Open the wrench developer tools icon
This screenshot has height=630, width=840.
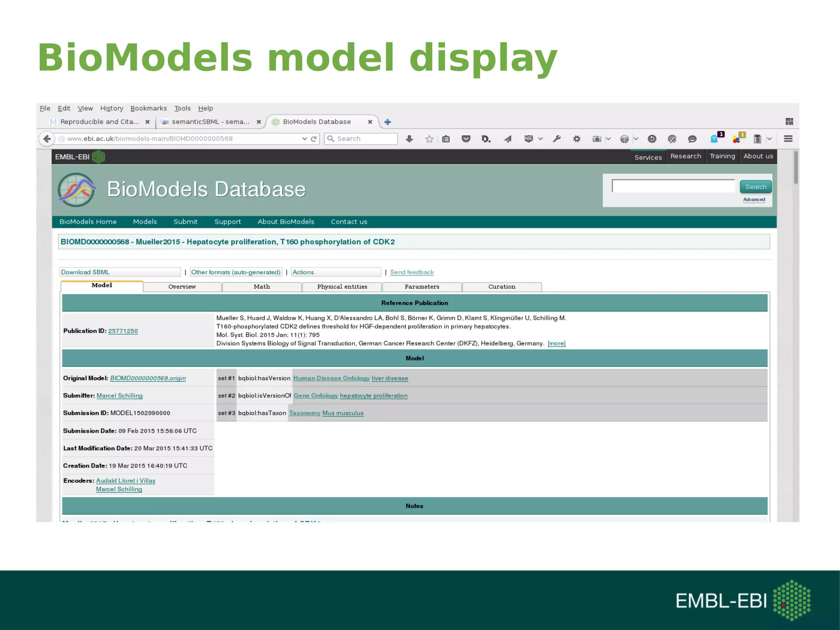pos(557,139)
